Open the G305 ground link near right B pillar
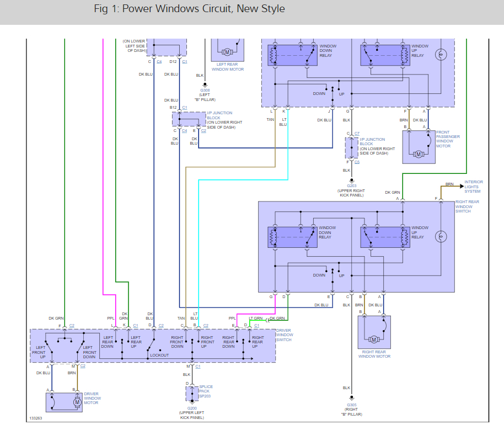The image size is (504, 435). coord(352,405)
